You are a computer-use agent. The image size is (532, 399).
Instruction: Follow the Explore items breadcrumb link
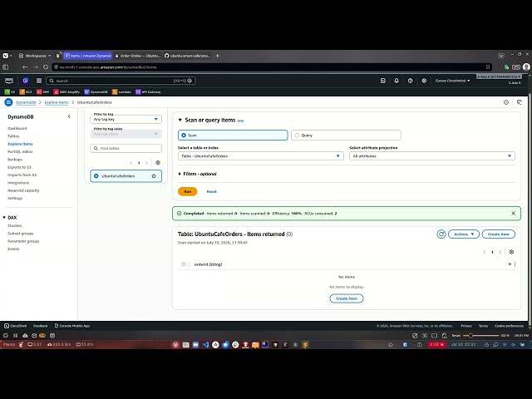(57, 102)
